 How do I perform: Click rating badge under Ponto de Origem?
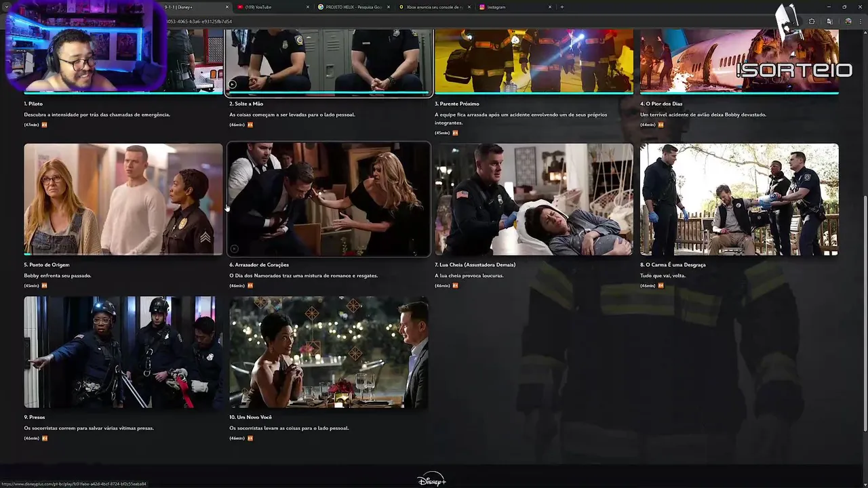tap(45, 286)
